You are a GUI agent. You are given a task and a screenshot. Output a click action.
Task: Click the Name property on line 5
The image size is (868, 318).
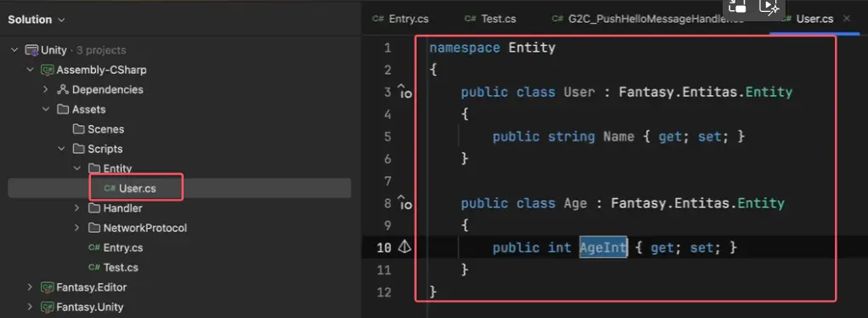[618, 136]
